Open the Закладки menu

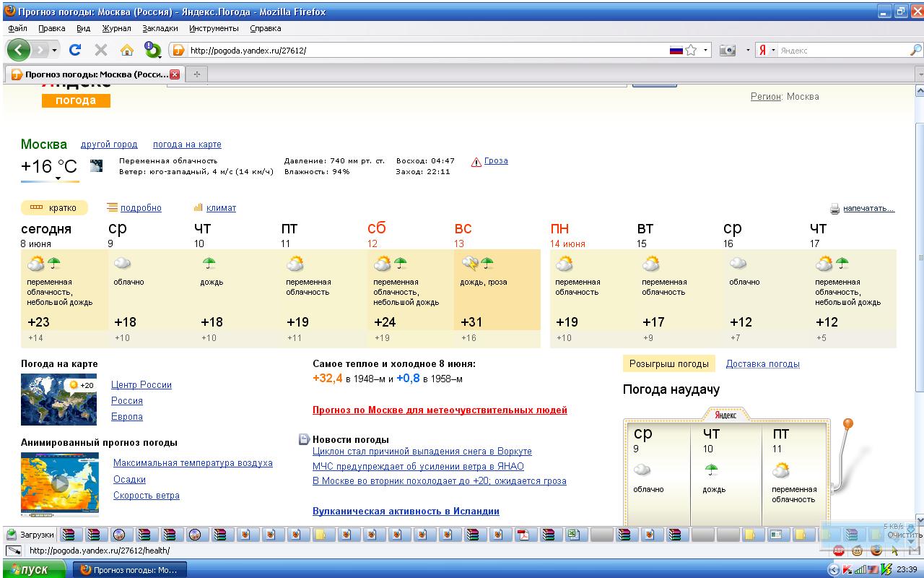160,28
